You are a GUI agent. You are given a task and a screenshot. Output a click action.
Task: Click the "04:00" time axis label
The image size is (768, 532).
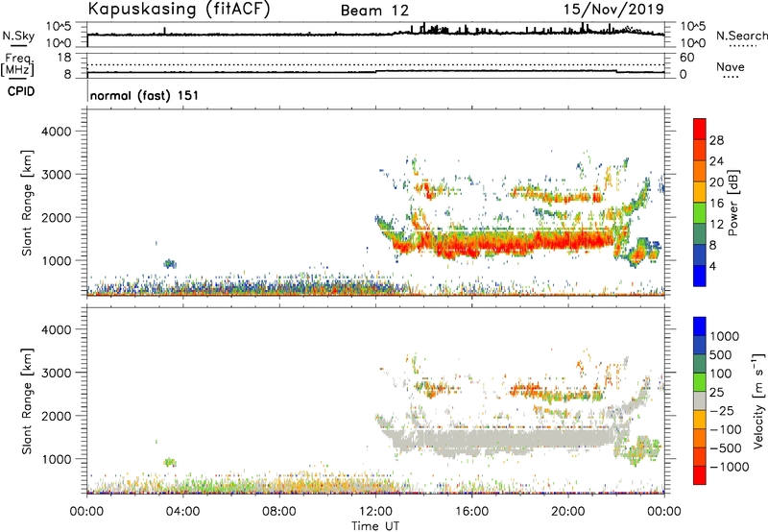click(183, 512)
